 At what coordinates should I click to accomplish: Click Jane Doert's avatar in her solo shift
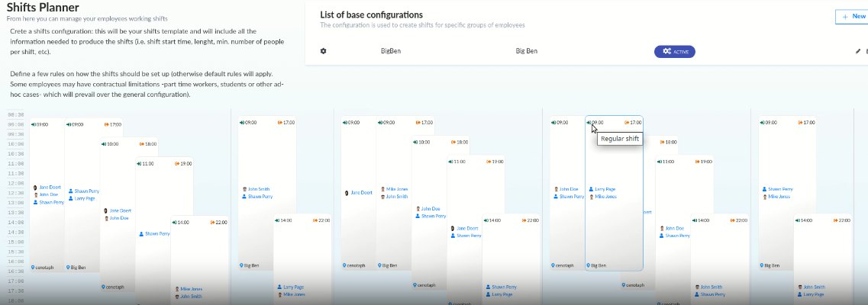[x=347, y=193]
